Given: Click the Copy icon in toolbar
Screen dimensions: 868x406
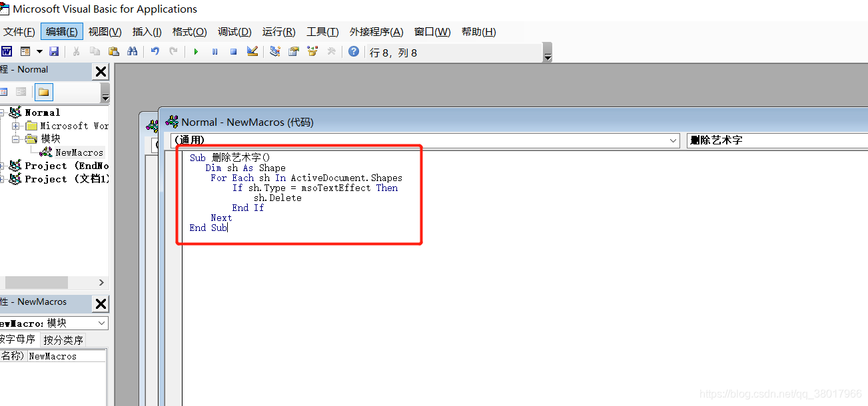Looking at the screenshot, I should 95,51.
